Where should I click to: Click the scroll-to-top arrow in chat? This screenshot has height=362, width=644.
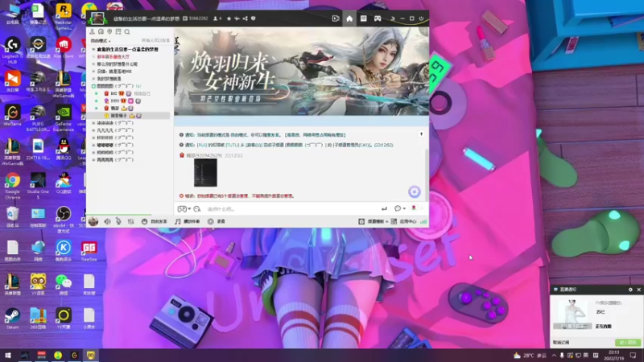(x=421, y=134)
